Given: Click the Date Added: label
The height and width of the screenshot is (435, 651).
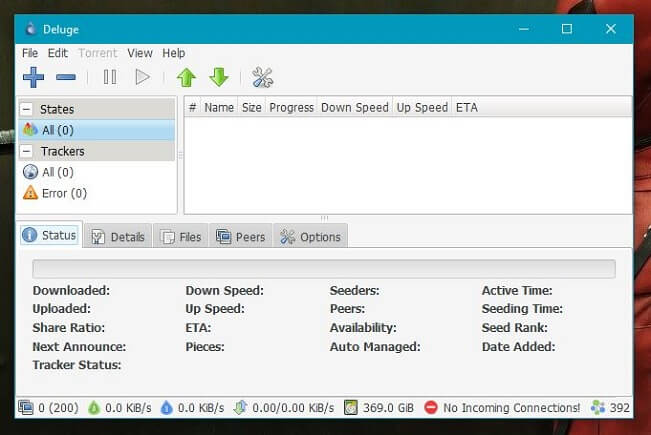Looking at the screenshot, I should coord(518,347).
